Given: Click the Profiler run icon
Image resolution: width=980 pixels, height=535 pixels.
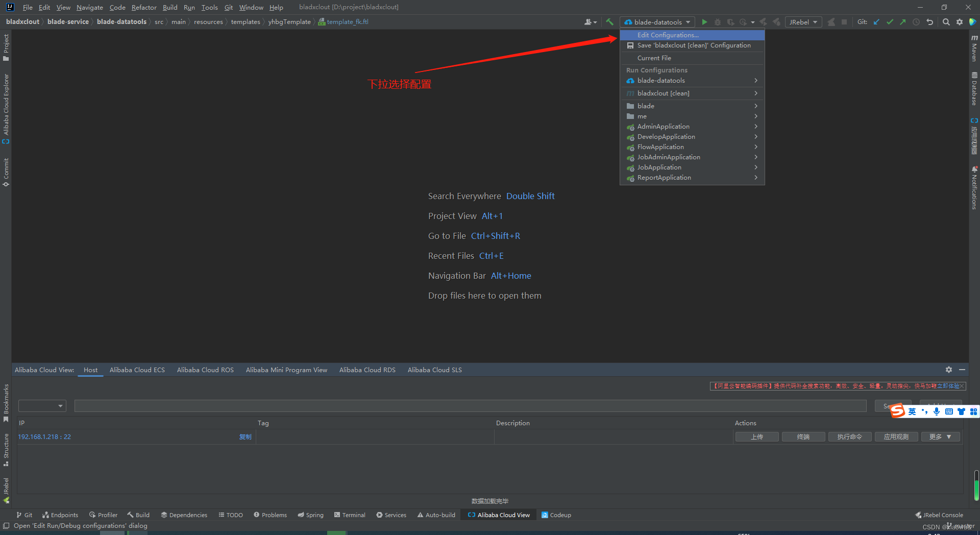Looking at the screenshot, I should [743, 22].
